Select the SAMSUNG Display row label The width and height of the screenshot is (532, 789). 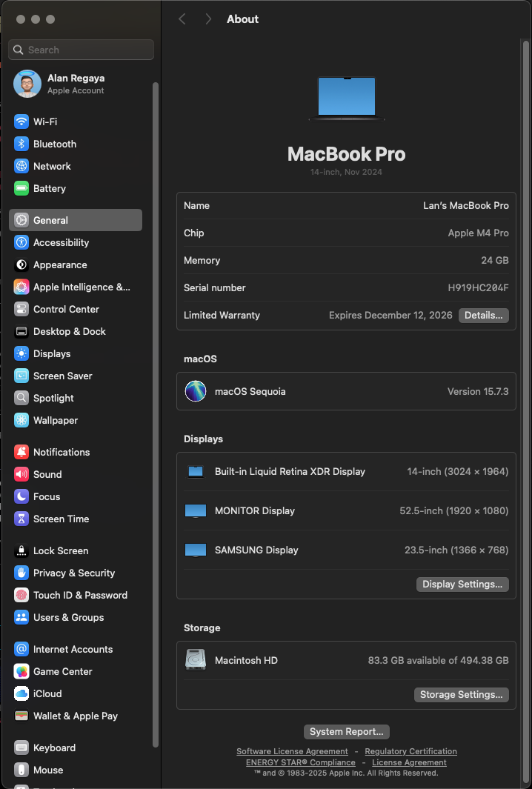pyautogui.click(x=256, y=550)
